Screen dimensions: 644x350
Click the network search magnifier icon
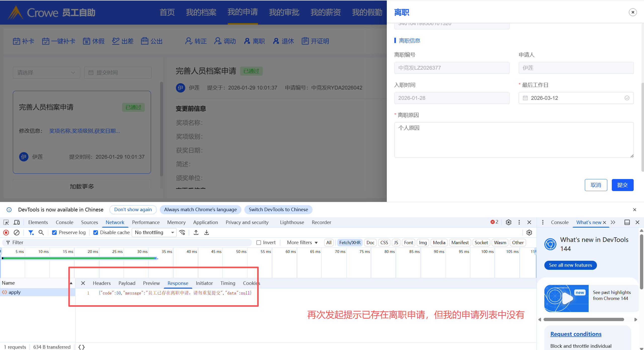tap(41, 233)
